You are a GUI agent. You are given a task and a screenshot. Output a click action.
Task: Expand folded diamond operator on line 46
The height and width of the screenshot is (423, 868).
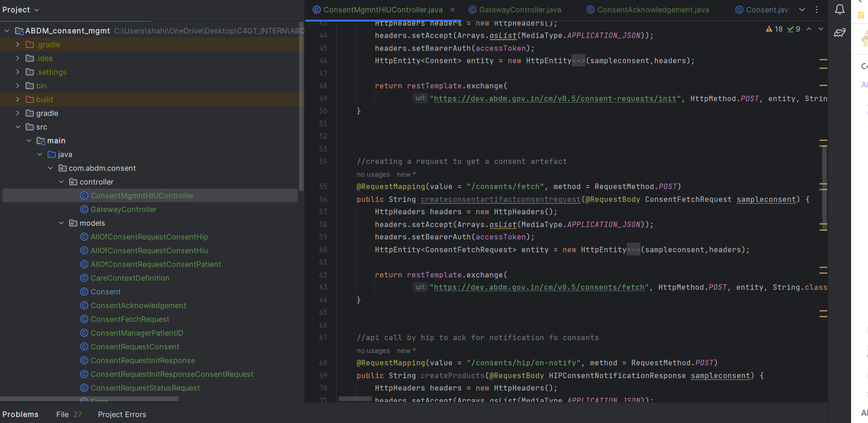pos(579,61)
